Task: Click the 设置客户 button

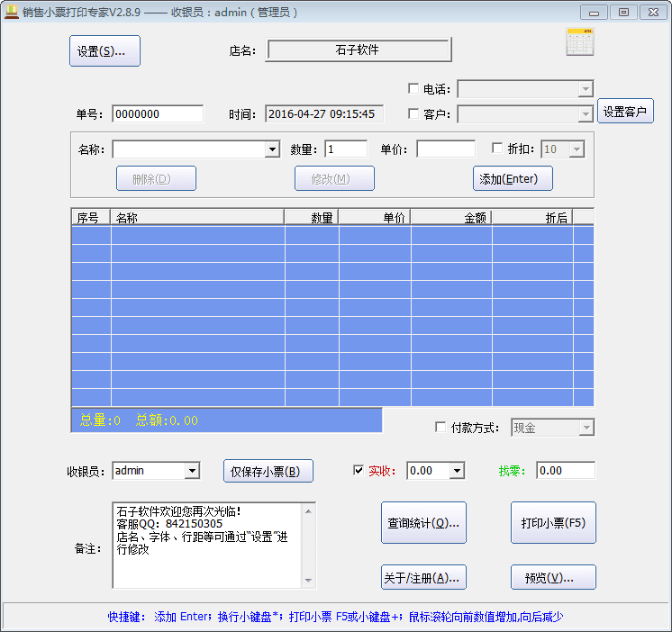Action: (x=625, y=111)
